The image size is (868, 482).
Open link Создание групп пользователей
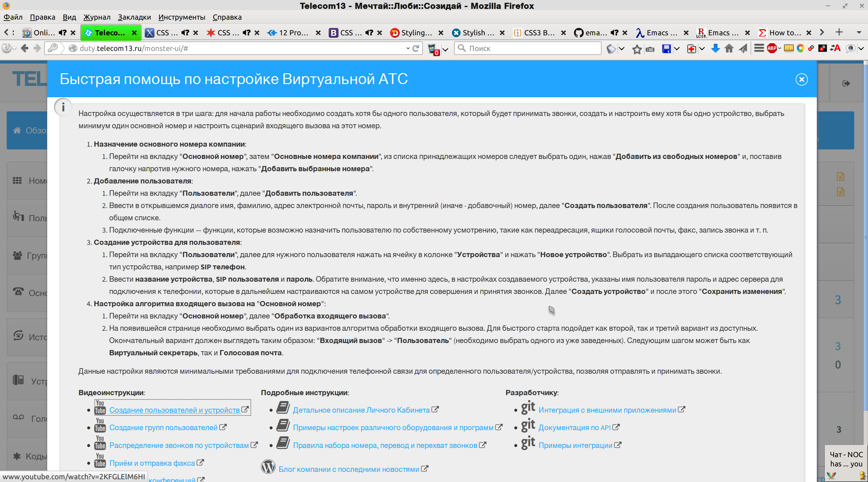coord(163,428)
